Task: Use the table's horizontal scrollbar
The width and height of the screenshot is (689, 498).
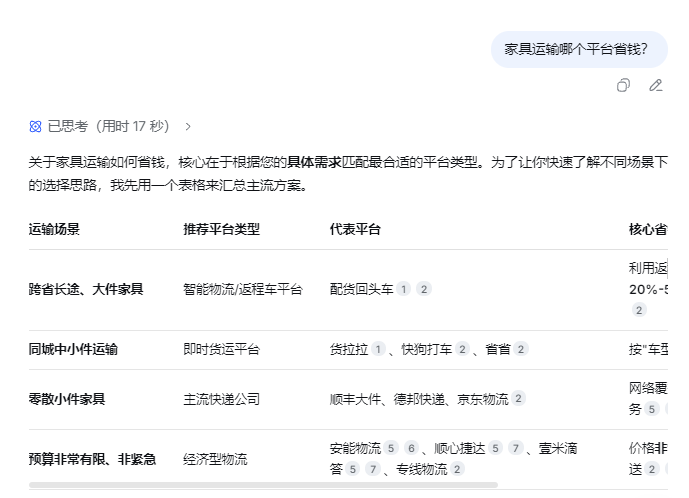Action: pos(263,485)
